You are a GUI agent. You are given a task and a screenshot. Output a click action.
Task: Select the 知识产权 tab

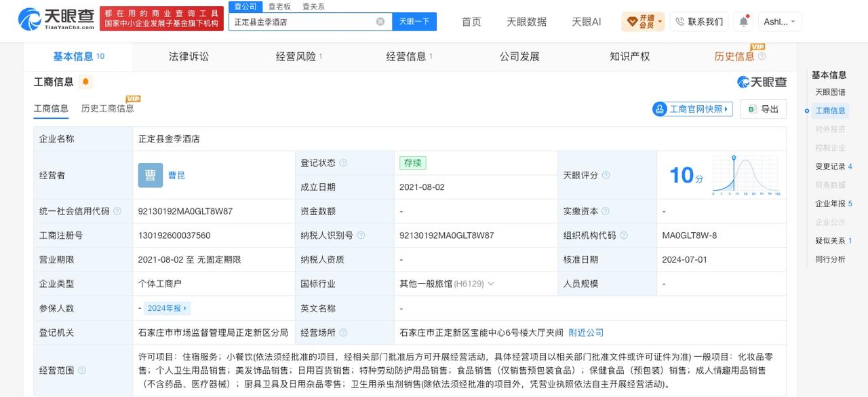click(629, 56)
